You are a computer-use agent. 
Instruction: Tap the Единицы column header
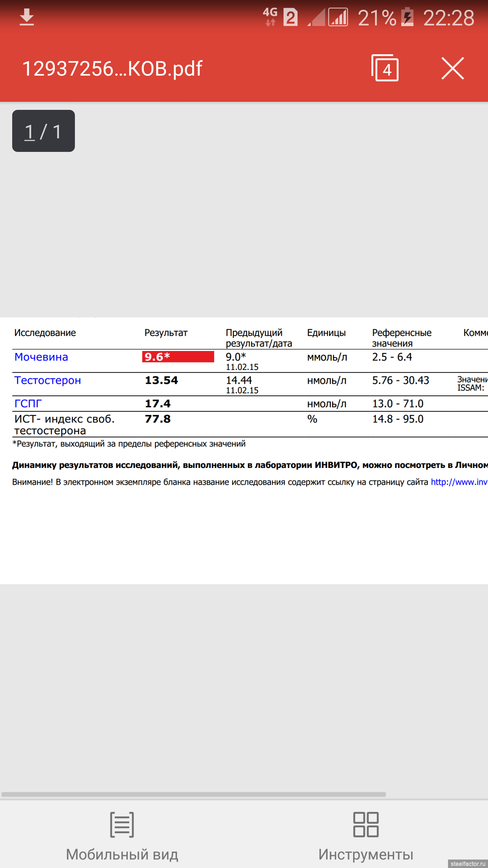click(326, 333)
